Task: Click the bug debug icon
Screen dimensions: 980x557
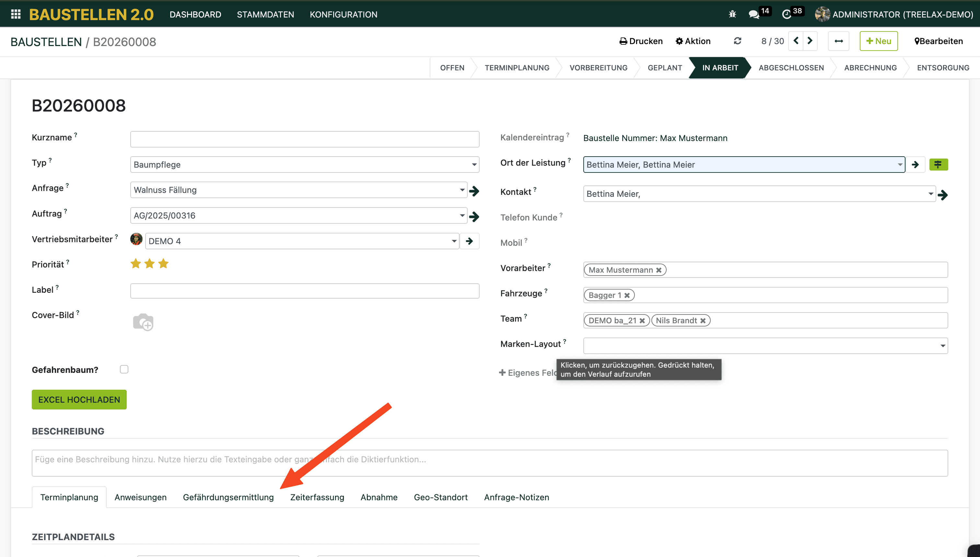Action: tap(732, 14)
